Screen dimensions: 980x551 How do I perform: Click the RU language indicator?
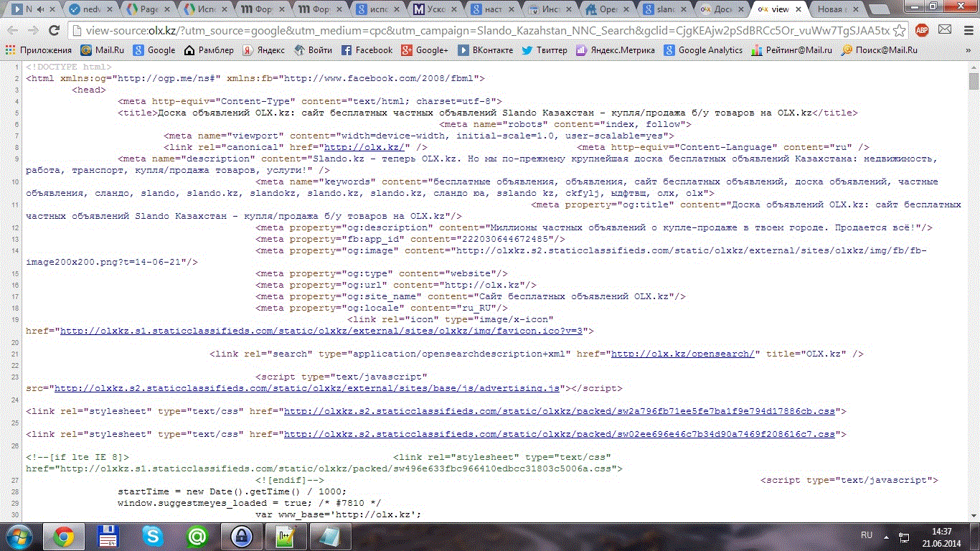(867, 536)
